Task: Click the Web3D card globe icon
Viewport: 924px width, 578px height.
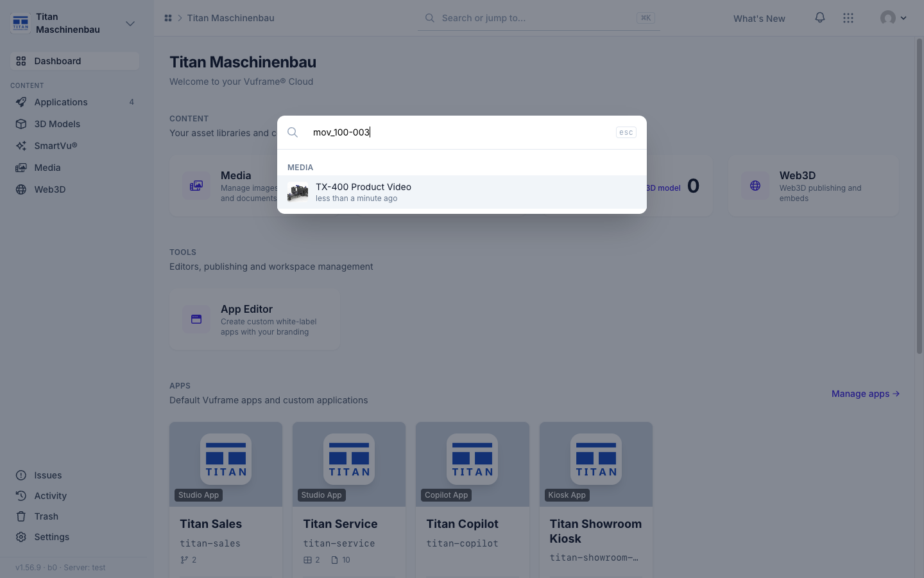Action: 755,186
